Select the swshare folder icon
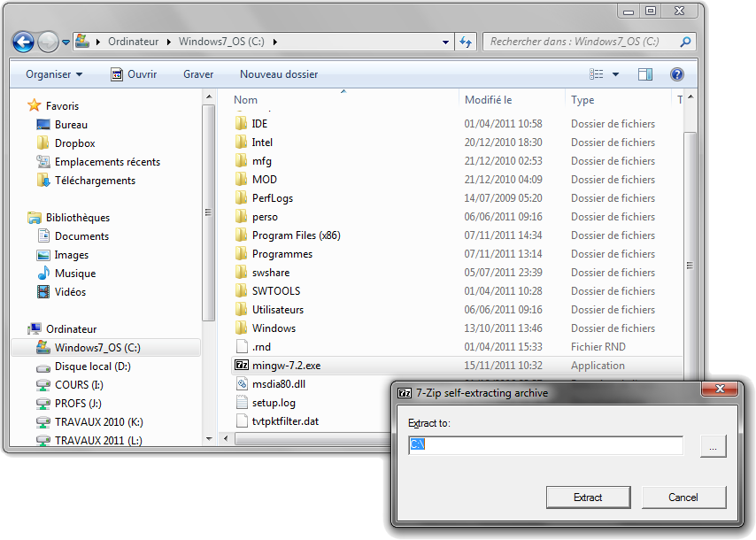This screenshot has height=540, width=756. point(241,273)
